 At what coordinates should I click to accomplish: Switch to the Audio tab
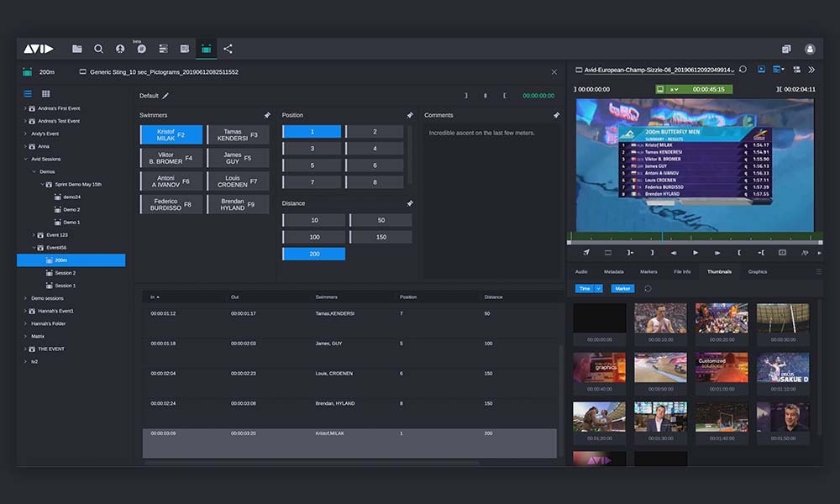click(581, 271)
